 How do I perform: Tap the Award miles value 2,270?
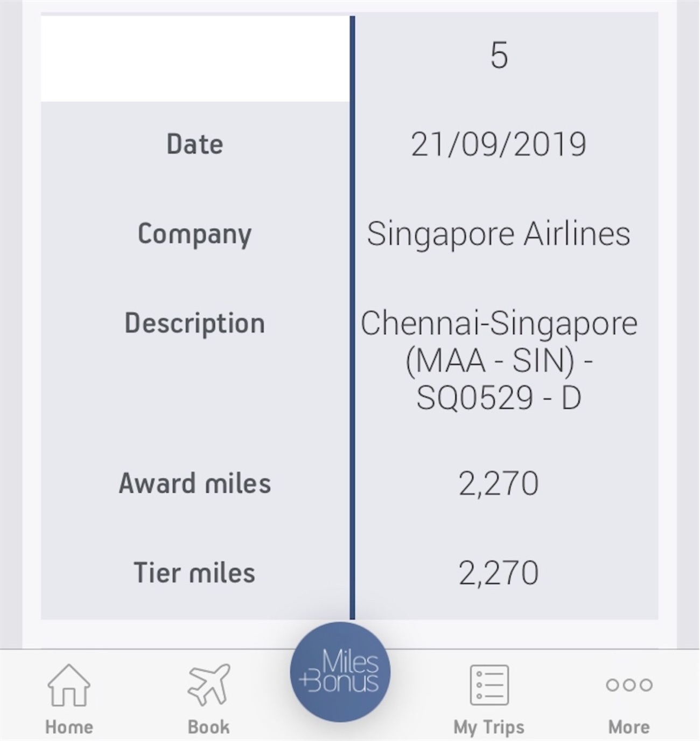(x=499, y=483)
